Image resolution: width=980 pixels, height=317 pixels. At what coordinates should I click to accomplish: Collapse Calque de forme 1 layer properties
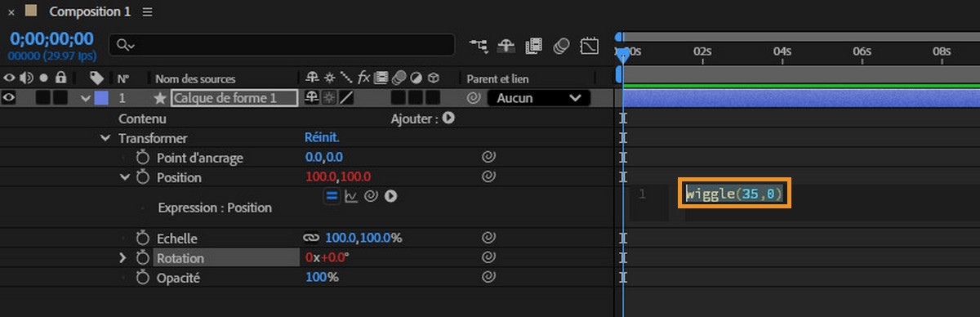tap(85, 98)
